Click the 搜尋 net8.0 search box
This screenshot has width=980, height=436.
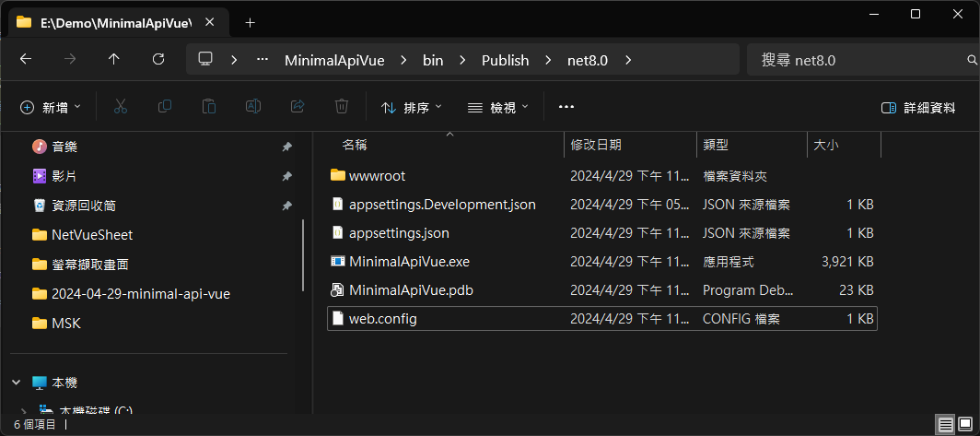click(862, 60)
